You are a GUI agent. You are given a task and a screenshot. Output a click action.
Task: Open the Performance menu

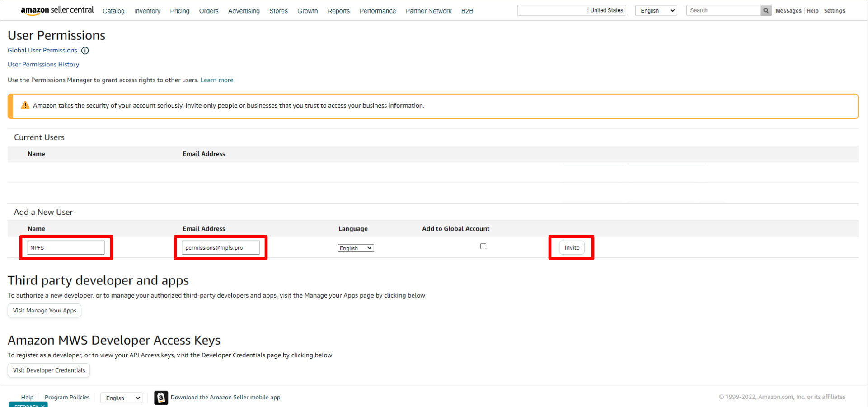[x=378, y=11]
